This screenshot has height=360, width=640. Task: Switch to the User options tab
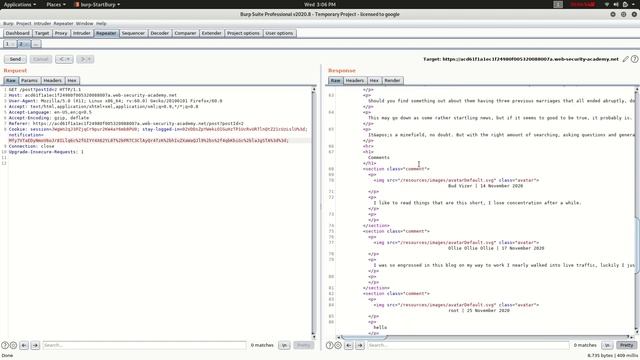coord(279,33)
